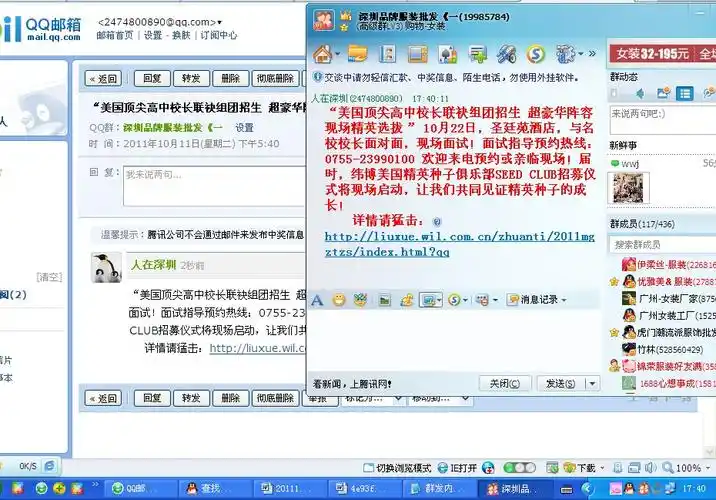Open send options arrow next to 发送
Screen dimensions: 716x500
(592, 384)
